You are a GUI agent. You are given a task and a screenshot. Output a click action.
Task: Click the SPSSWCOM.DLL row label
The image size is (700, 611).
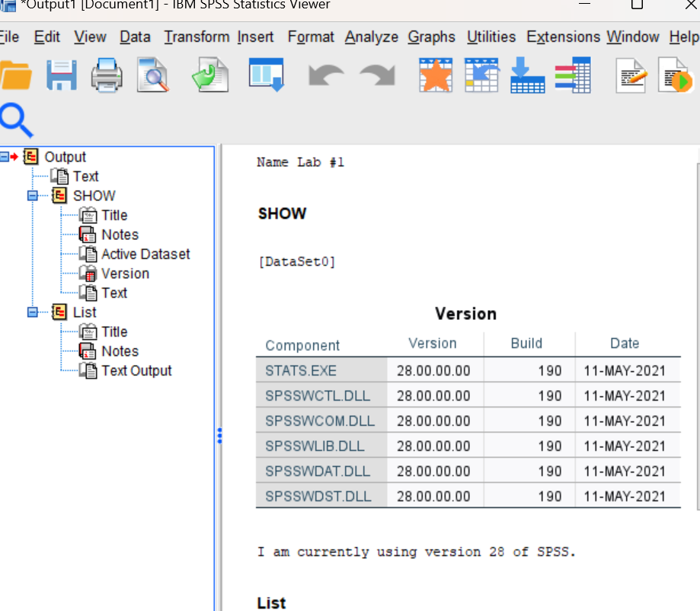coord(321,421)
